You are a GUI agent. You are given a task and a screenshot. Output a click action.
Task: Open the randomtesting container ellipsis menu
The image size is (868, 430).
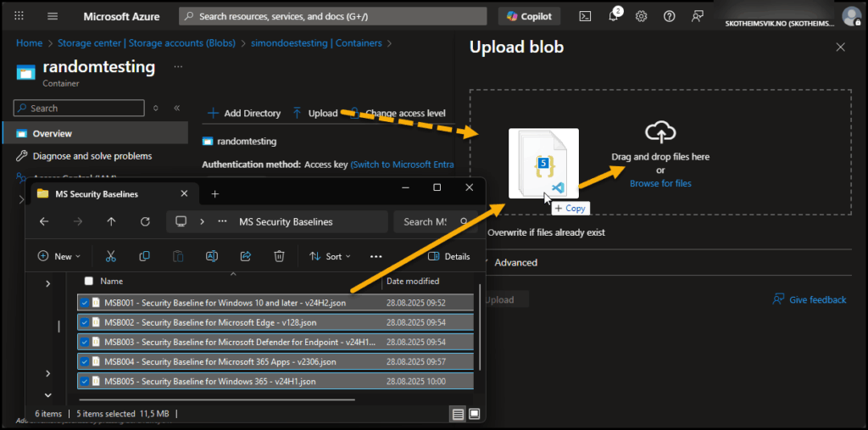178,66
